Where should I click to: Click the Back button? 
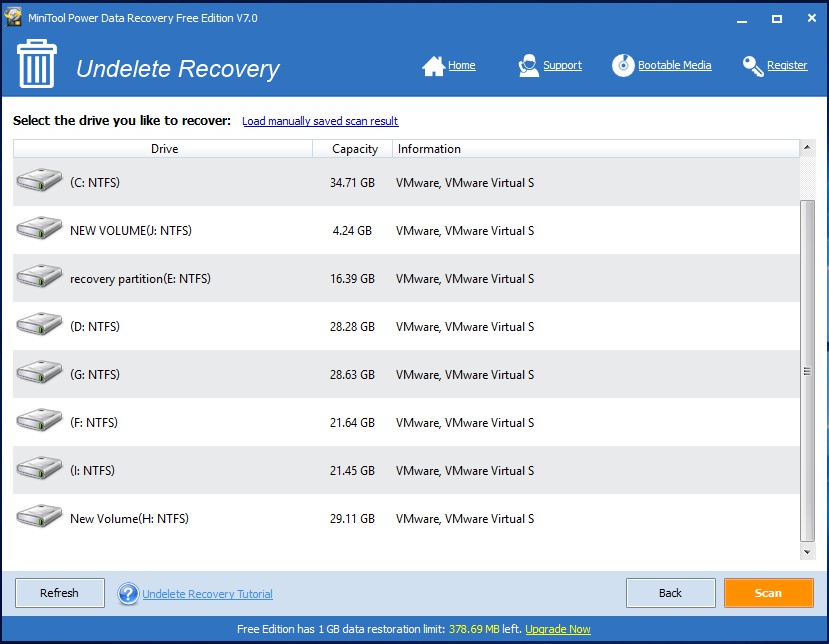(670, 593)
